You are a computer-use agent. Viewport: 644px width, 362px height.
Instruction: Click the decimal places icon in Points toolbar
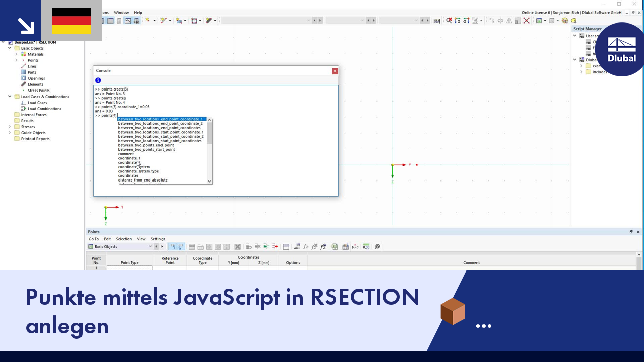[366, 246]
